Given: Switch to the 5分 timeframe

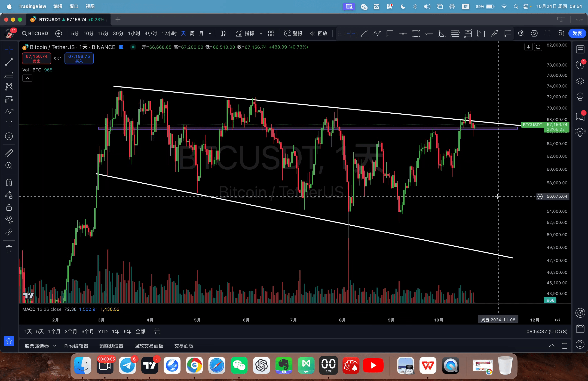Looking at the screenshot, I should [75, 33].
